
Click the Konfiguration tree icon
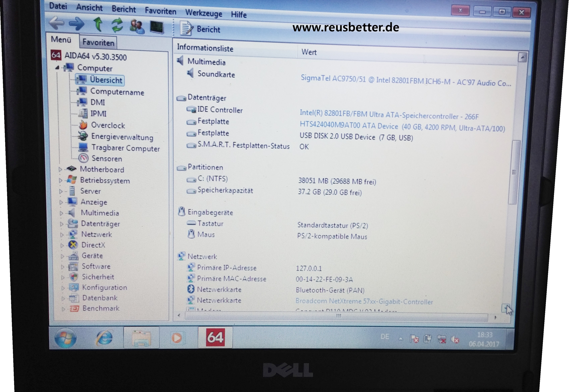click(74, 287)
